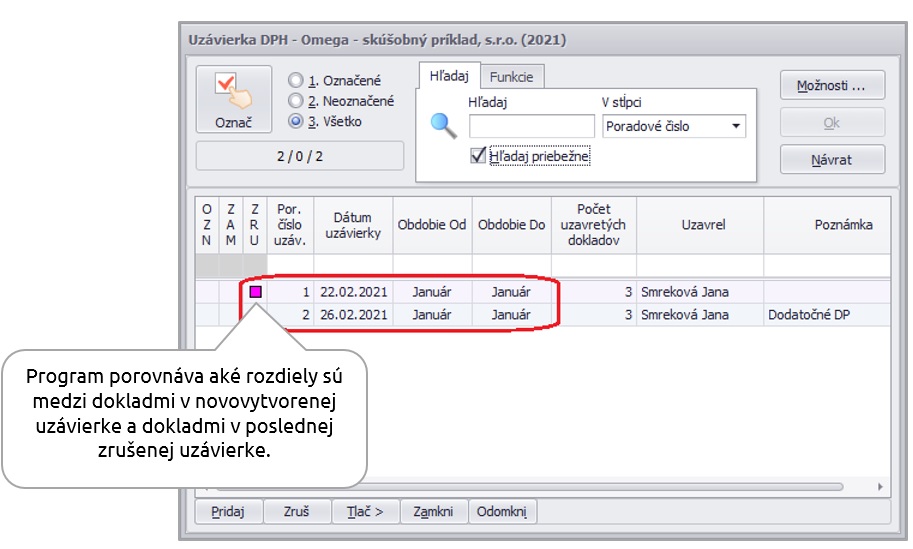
Task: Click the Zamkni button
Action: click(x=434, y=511)
